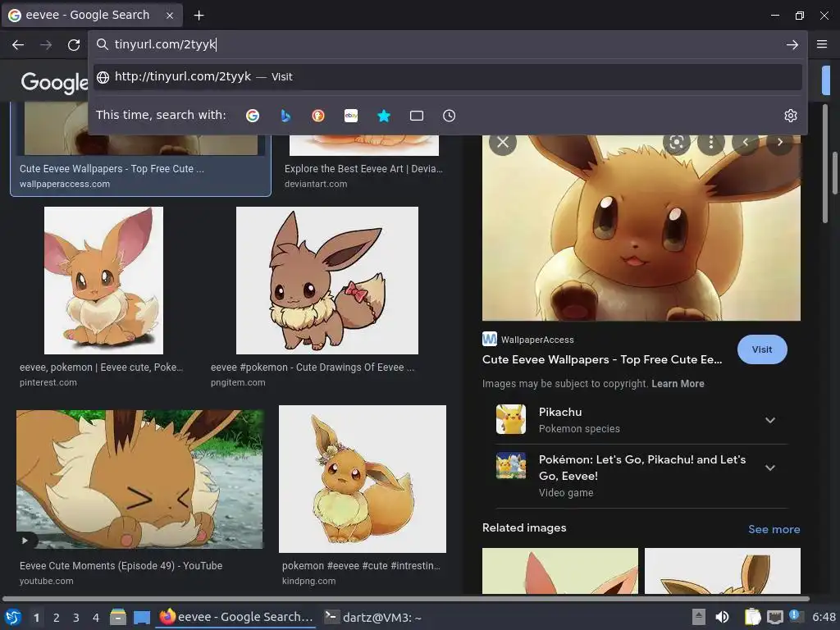Close the eevee Google Search tab

pyautogui.click(x=170, y=16)
